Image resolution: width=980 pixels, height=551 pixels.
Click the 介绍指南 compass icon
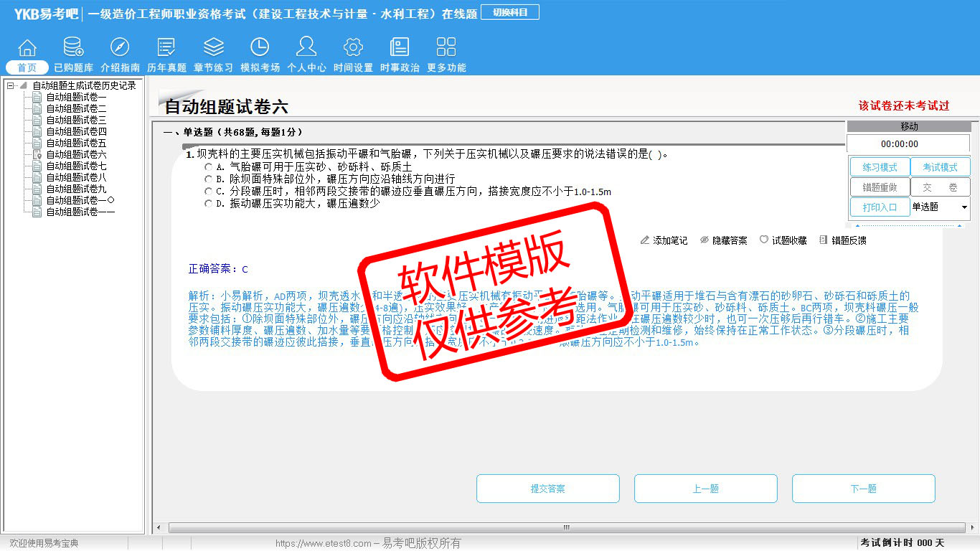[x=120, y=48]
